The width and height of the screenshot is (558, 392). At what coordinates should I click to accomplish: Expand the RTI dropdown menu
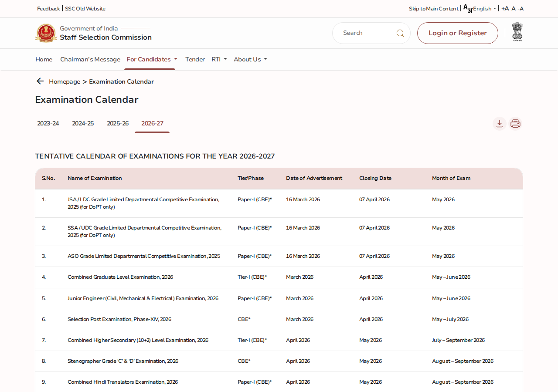[x=219, y=59]
